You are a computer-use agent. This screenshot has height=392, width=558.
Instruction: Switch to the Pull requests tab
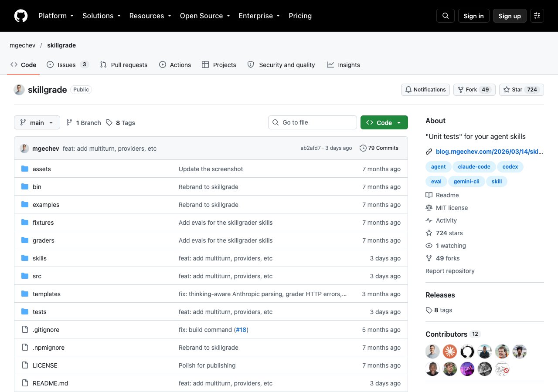click(x=123, y=65)
